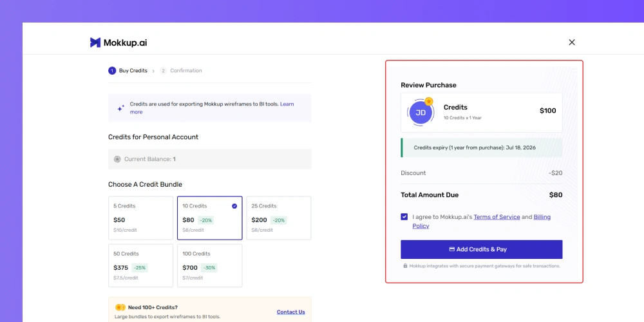The image size is (644, 322).
Task: Open the Contact Us link
Action: pyautogui.click(x=291, y=312)
